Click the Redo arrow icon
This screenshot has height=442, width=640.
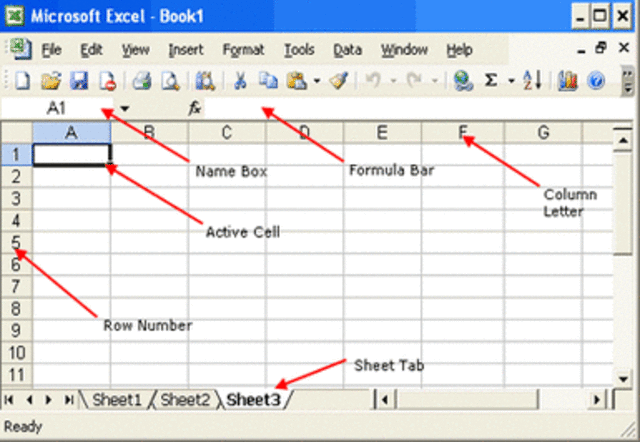(x=415, y=80)
